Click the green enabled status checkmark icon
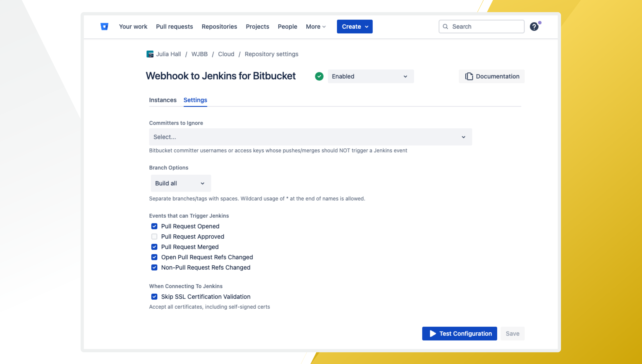 coord(319,76)
